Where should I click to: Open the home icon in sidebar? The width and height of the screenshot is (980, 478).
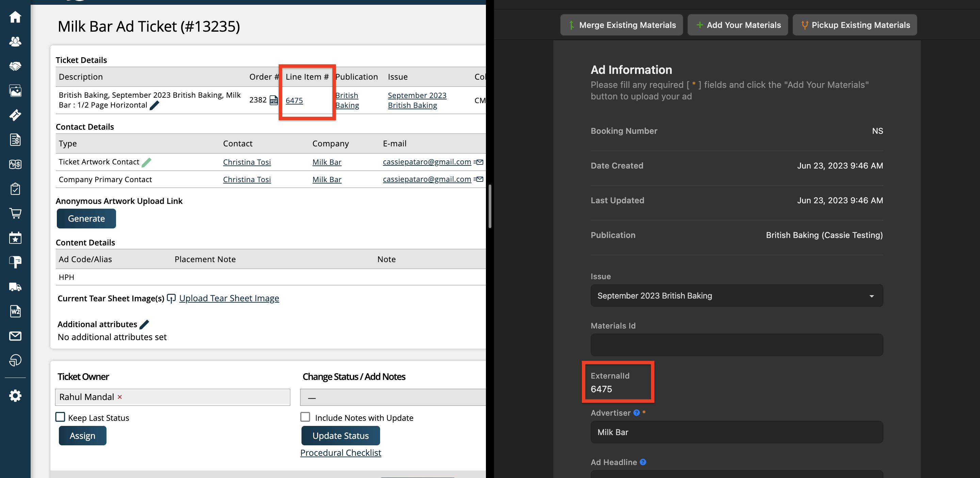[15, 17]
